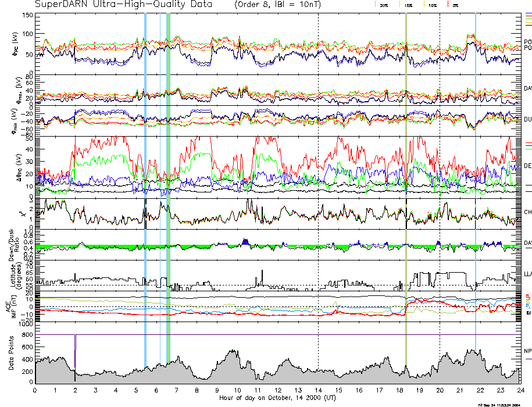The height and width of the screenshot is (407, 532).
Task: Click the "NP" label beside Data Points panel
Action: (x=528, y=351)
